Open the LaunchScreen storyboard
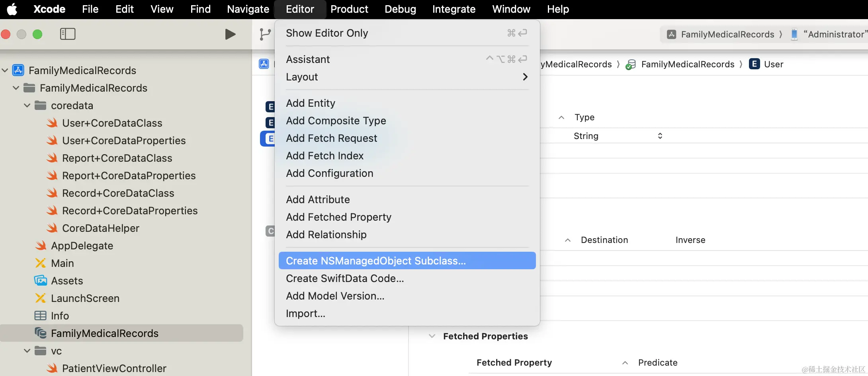 85,298
